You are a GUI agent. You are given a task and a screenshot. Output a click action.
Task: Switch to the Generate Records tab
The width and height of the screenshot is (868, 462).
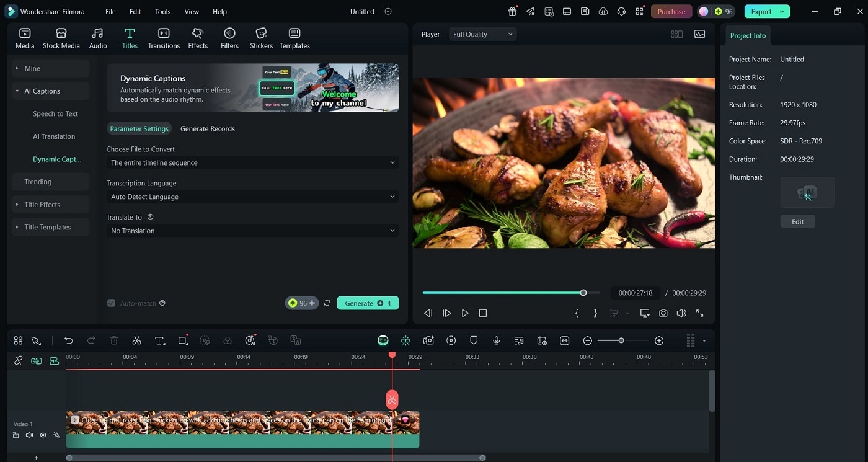pyautogui.click(x=208, y=128)
